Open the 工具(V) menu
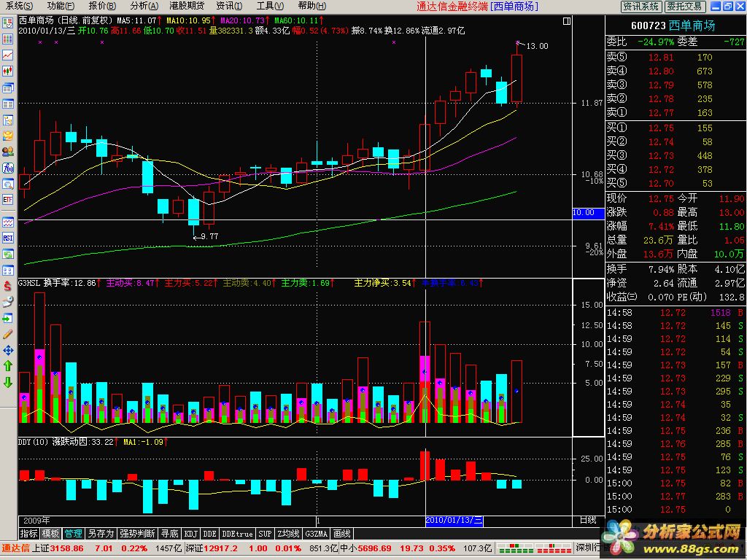 [x=270, y=6]
